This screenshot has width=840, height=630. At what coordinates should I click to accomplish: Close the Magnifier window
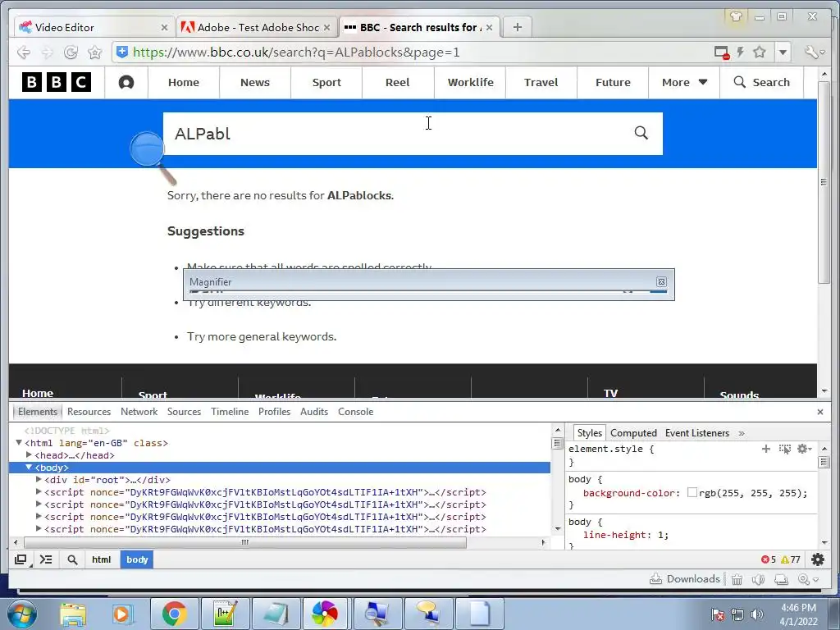[661, 282]
